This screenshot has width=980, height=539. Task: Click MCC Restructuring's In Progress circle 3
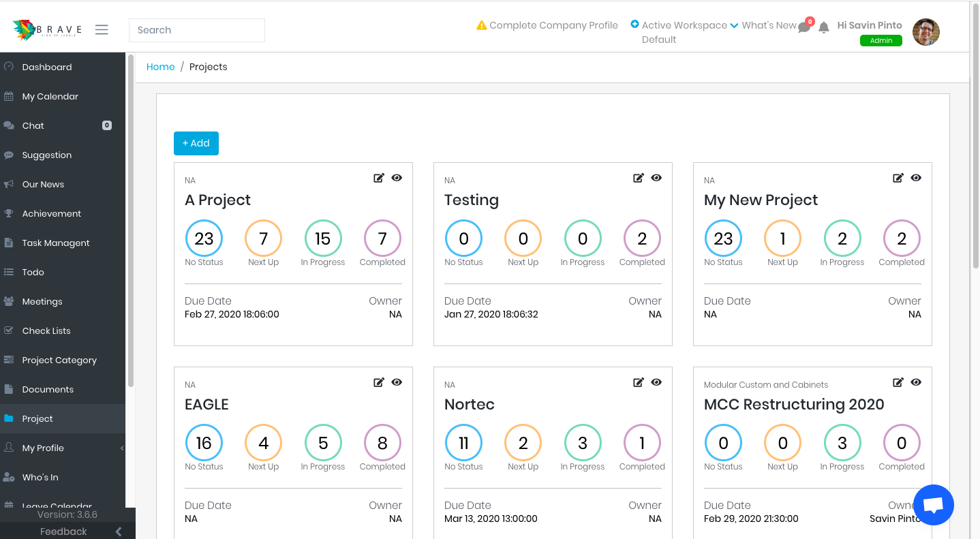point(842,443)
